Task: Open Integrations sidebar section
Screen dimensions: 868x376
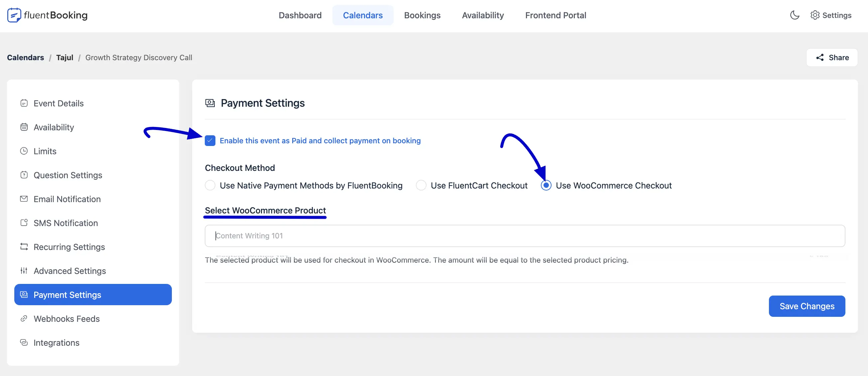Action: pyautogui.click(x=93, y=342)
